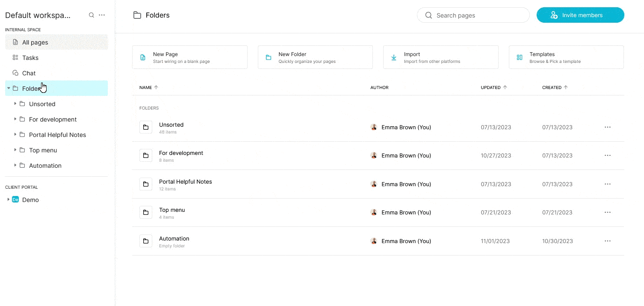Click the "Empty folder" text under Automation
The width and height of the screenshot is (644, 306).
[172, 246]
